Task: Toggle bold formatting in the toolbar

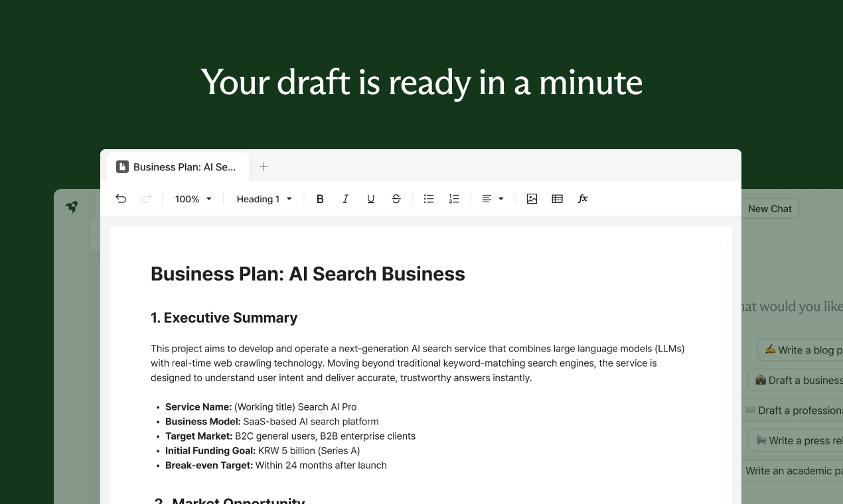Action: [320, 198]
